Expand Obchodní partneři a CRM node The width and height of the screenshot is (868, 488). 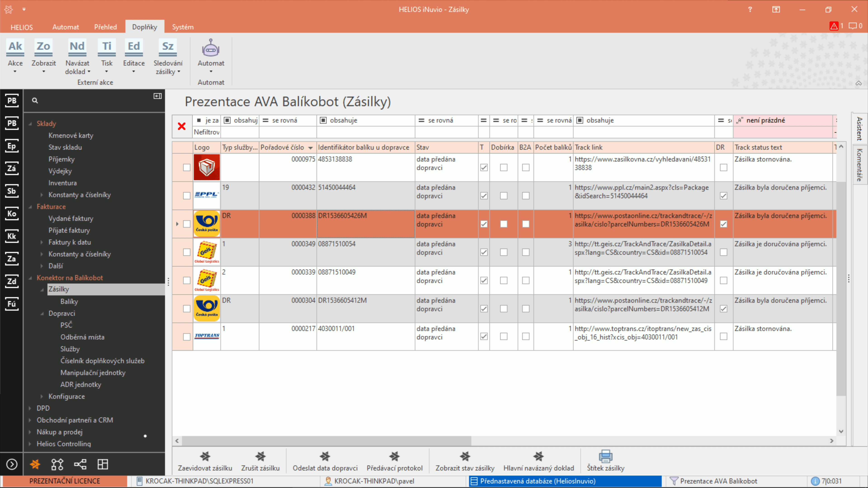(30, 420)
